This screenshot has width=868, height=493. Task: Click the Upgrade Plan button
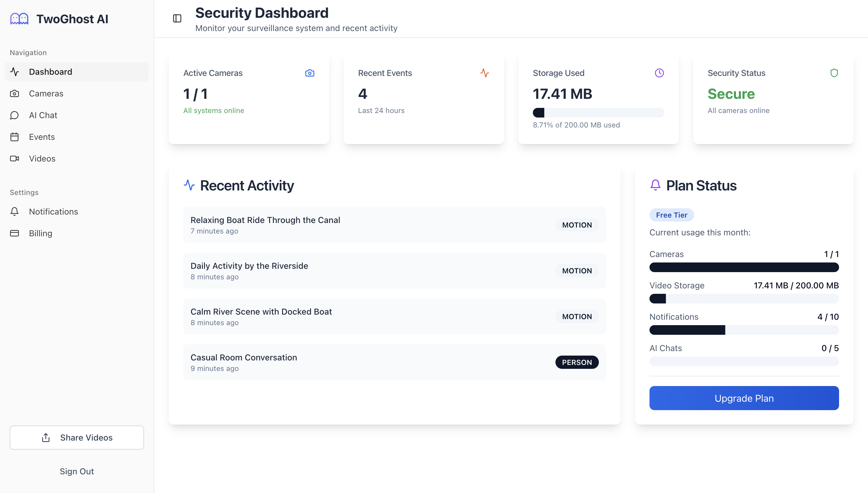(x=744, y=398)
